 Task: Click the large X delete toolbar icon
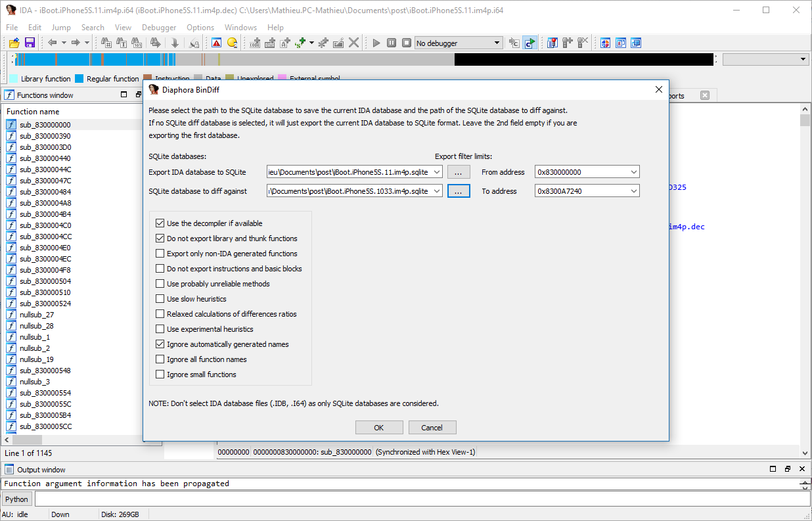tap(354, 43)
